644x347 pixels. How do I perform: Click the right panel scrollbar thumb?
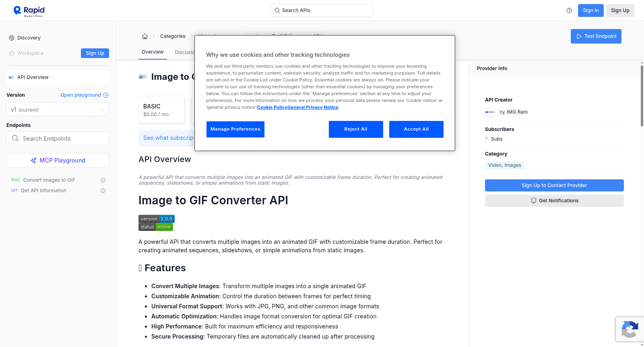pyautogui.click(x=642, y=96)
